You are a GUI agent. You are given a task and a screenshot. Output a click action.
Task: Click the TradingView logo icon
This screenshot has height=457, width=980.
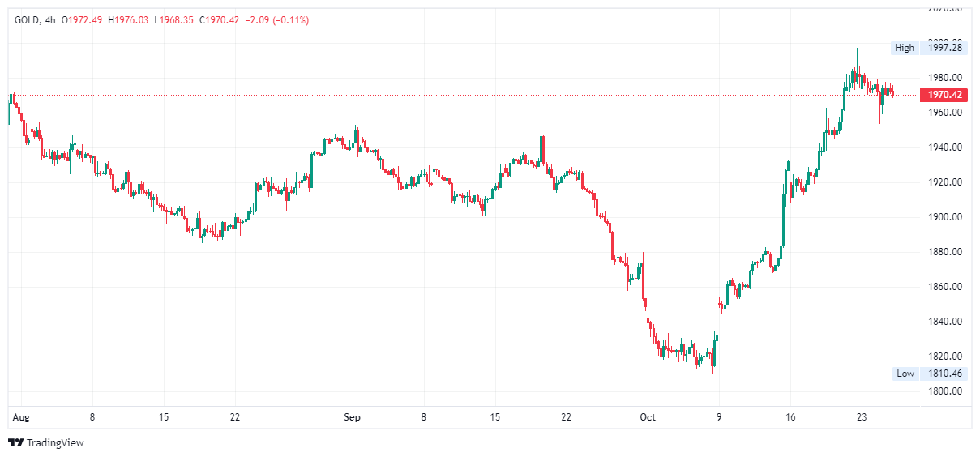(x=15, y=443)
